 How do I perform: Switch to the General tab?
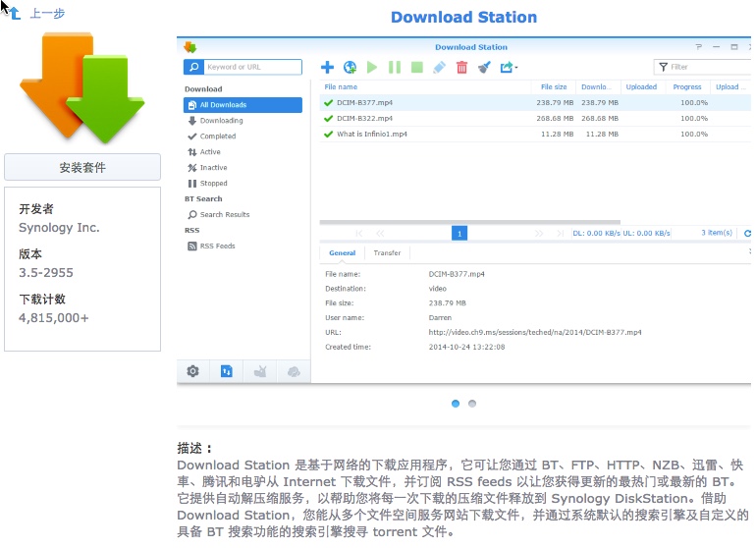tap(342, 252)
